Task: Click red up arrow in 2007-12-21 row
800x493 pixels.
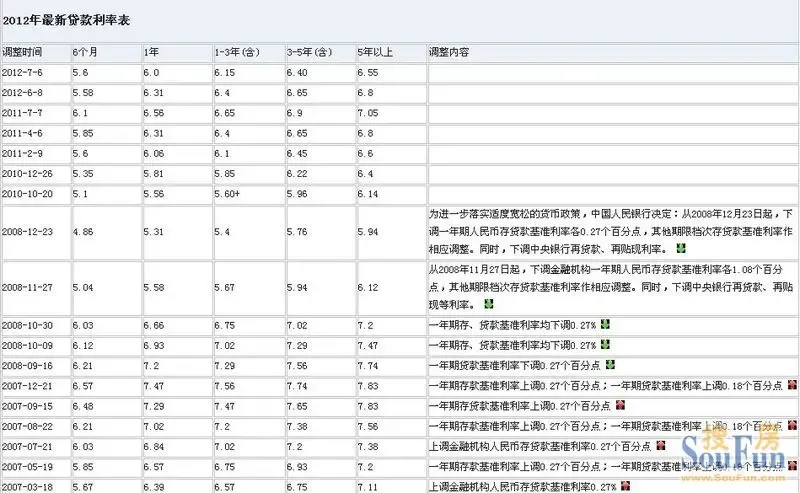Action: [x=792, y=385]
